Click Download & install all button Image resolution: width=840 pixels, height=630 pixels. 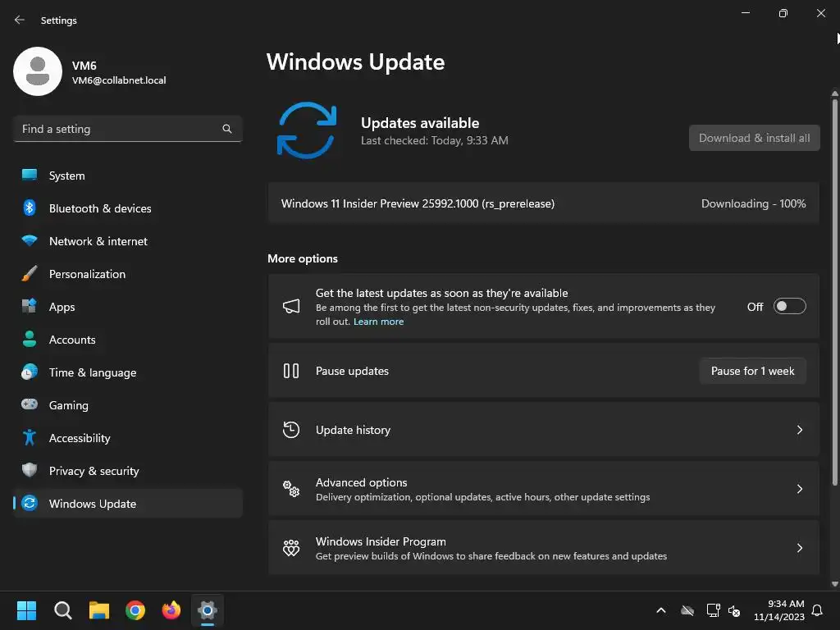tap(755, 138)
